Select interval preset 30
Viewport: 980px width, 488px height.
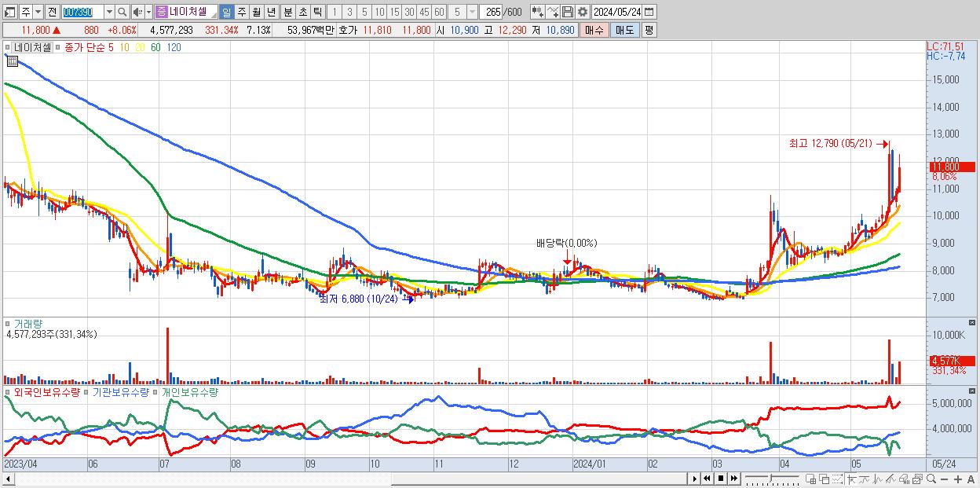pyautogui.click(x=409, y=12)
